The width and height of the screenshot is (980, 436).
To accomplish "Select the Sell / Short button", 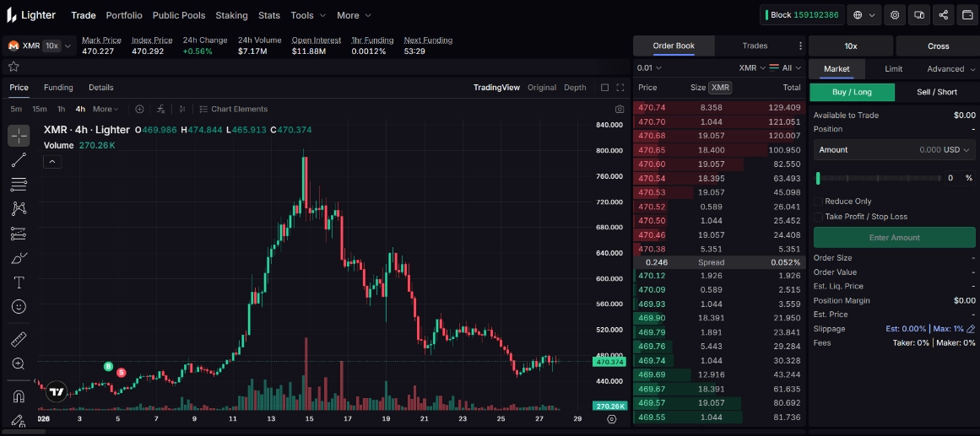I will point(936,92).
